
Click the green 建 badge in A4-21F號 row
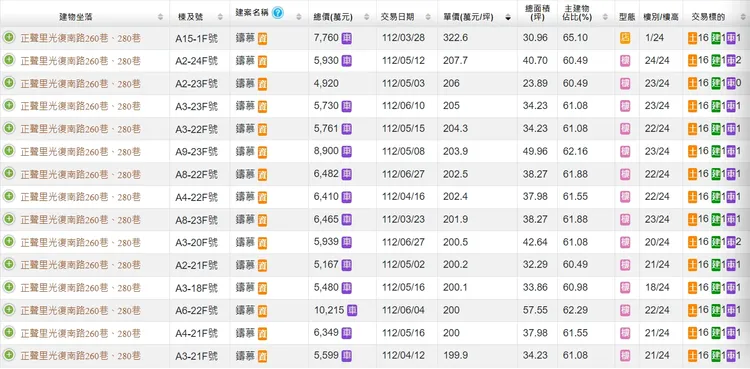tap(716, 333)
